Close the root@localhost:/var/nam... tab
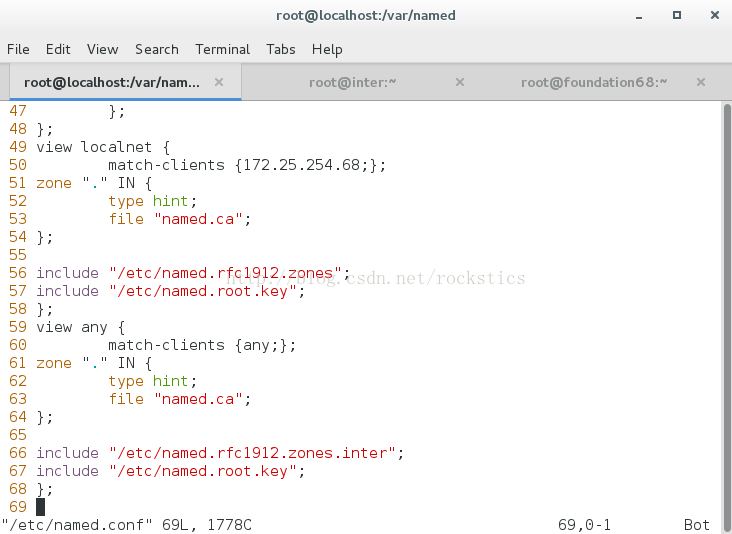Screen dimensions: 732x534 point(218,82)
